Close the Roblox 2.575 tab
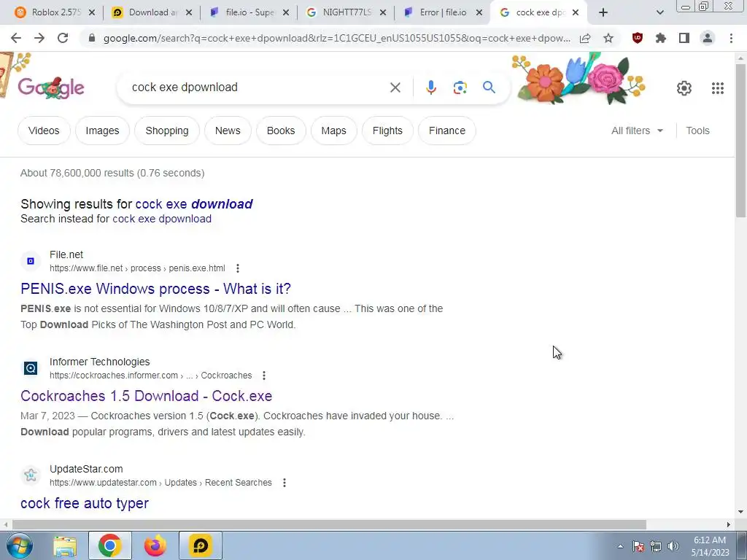The image size is (747, 560). pos(92,13)
